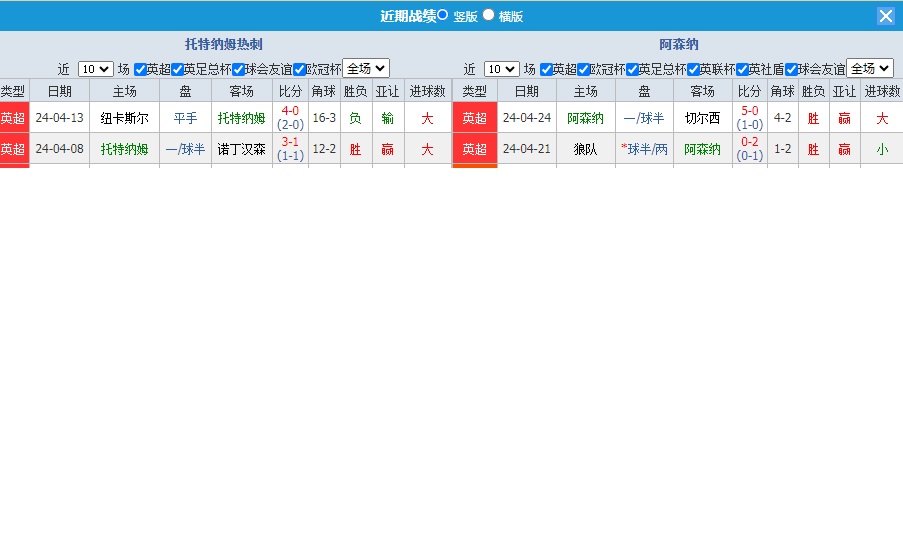Click Arsenal table's 进球数 column header
The image size is (903, 540).
click(882, 91)
